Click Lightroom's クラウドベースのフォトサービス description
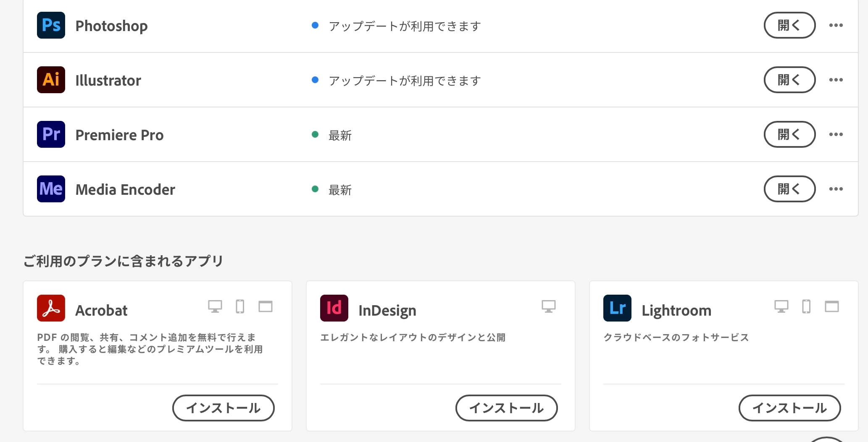This screenshot has height=442, width=868. pos(676,337)
